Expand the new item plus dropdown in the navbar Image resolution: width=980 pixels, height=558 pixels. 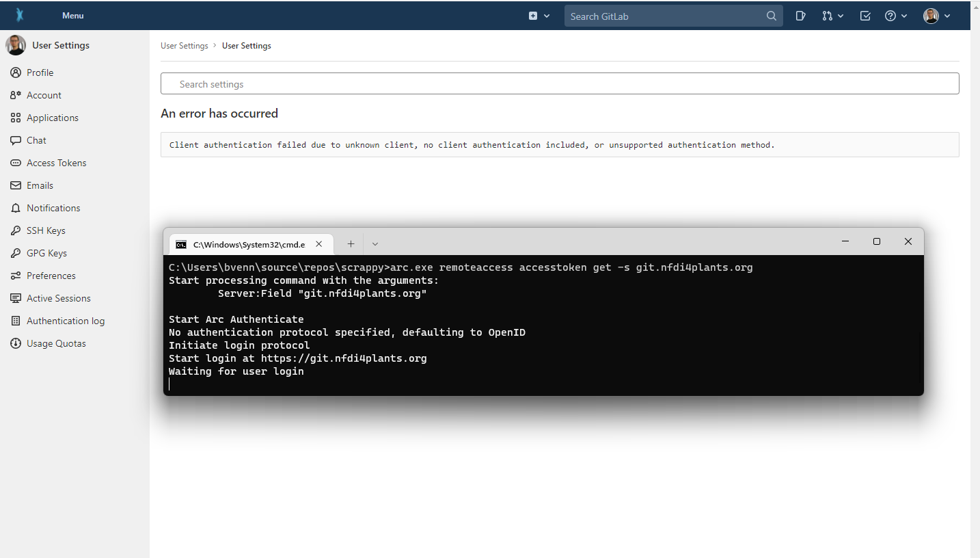click(x=539, y=15)
